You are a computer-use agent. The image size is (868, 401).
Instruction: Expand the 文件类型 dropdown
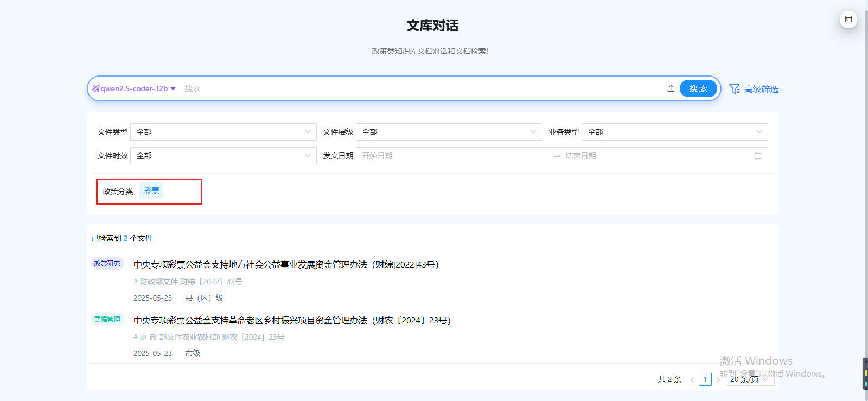(x=223, y=132)
